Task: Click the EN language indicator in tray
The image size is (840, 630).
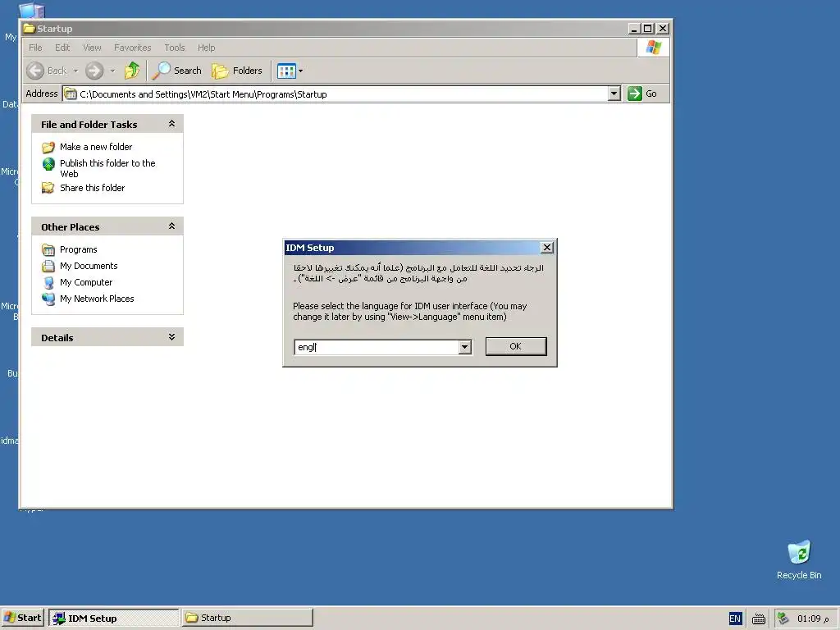Action: (735, 619)
